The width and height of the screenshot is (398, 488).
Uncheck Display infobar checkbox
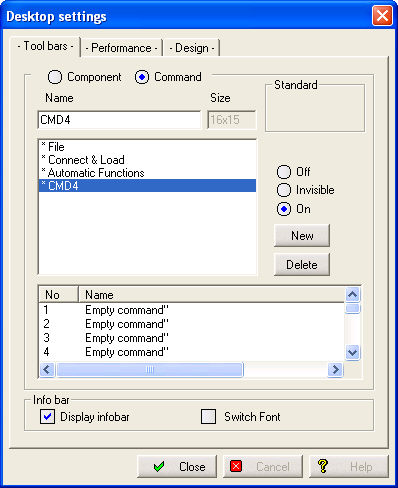pyautogui.click(x=47, y=417)
